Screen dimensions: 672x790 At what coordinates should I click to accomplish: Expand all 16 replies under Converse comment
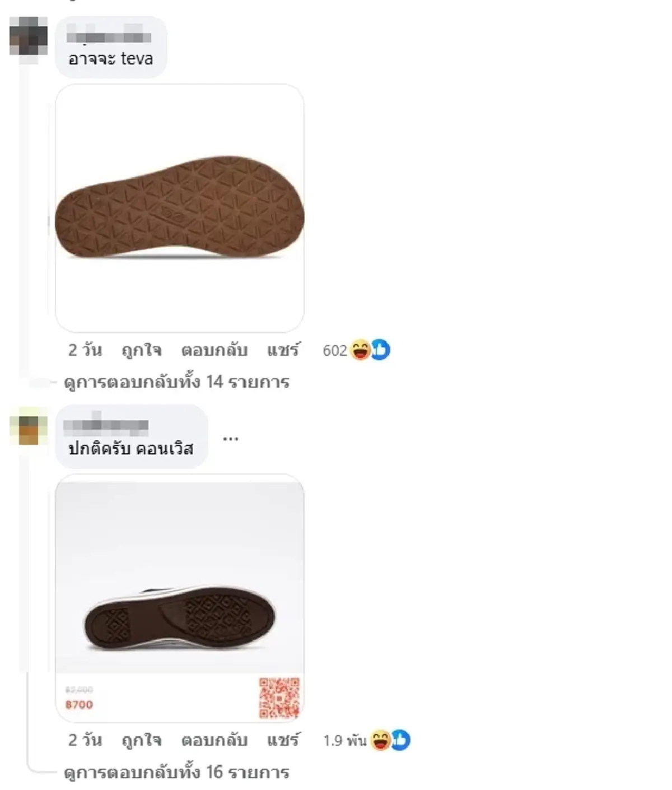tap(176, 772)
